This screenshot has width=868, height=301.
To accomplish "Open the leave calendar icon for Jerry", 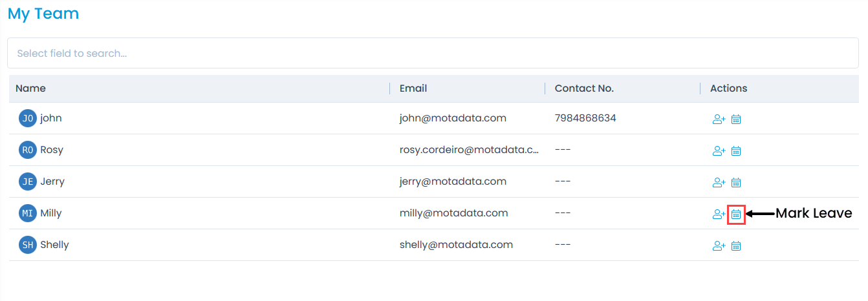I will 736,183.
